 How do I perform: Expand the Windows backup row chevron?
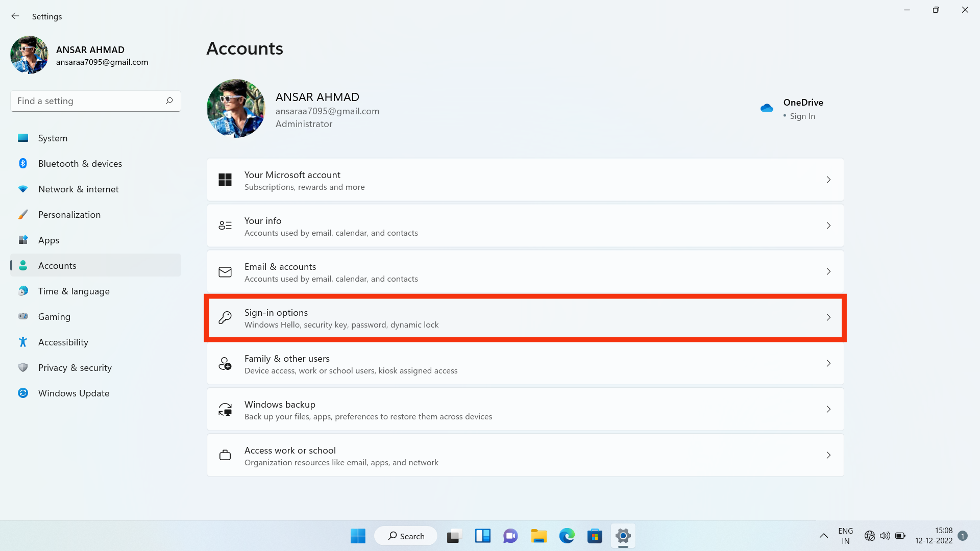[x=828, y=409]
